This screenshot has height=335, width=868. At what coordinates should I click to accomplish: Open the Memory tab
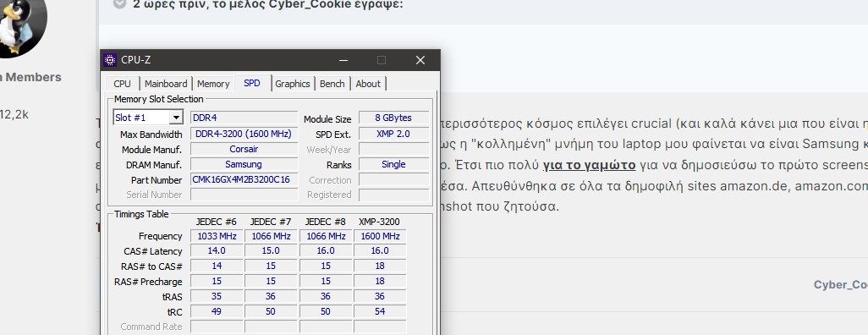point(213,84)
